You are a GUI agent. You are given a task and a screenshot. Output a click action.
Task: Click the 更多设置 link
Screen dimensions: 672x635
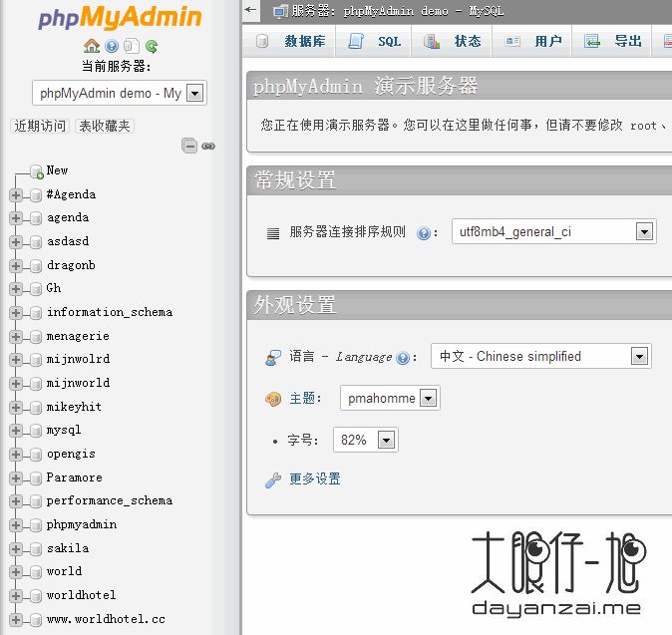pyautogui.click(x=315, y=478)
